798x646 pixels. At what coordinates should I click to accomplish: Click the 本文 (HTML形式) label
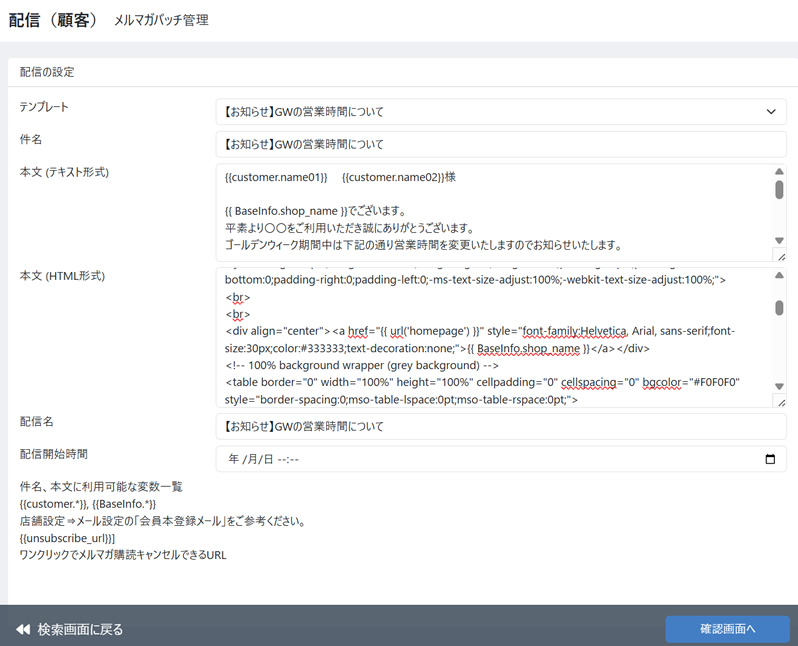(62, 276)
